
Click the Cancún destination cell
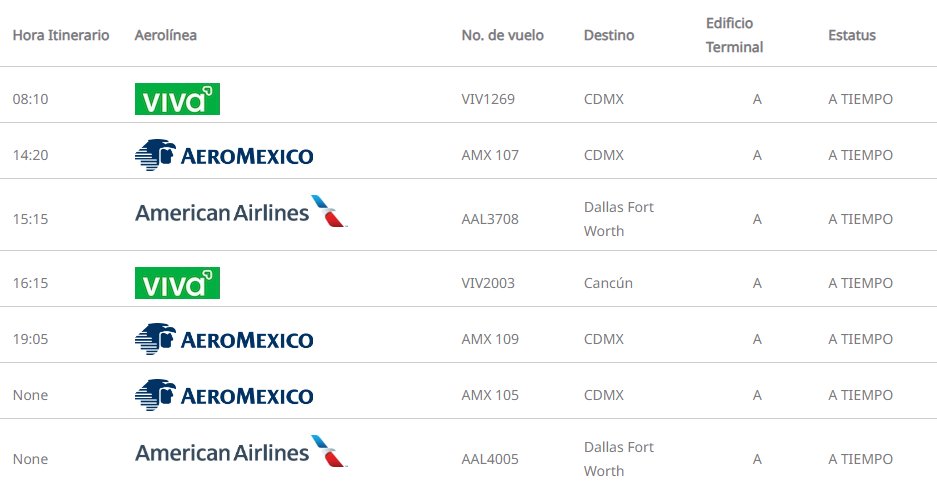(x=608, y=283)
